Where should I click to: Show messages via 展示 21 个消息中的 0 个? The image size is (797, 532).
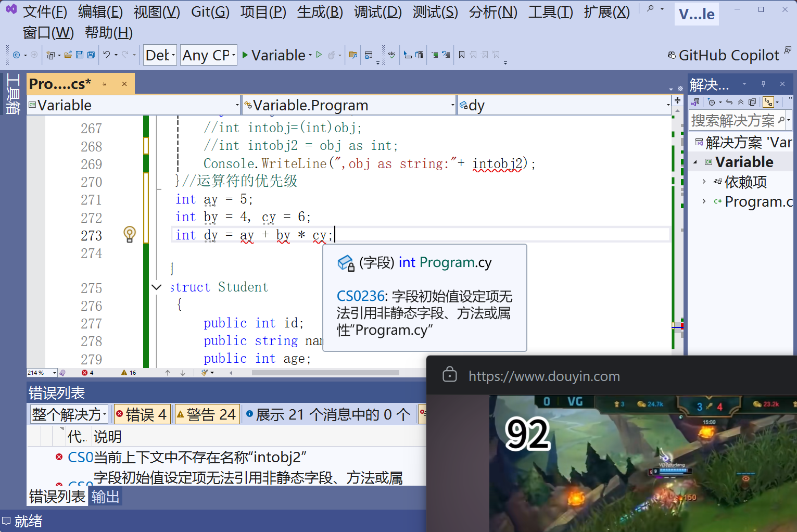(x=327, y=414)
